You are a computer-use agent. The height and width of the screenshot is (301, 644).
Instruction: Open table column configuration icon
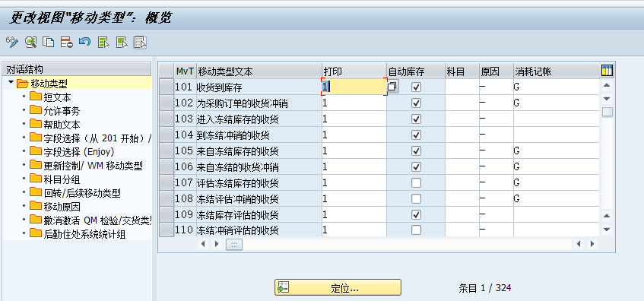(x=607, y=71)
